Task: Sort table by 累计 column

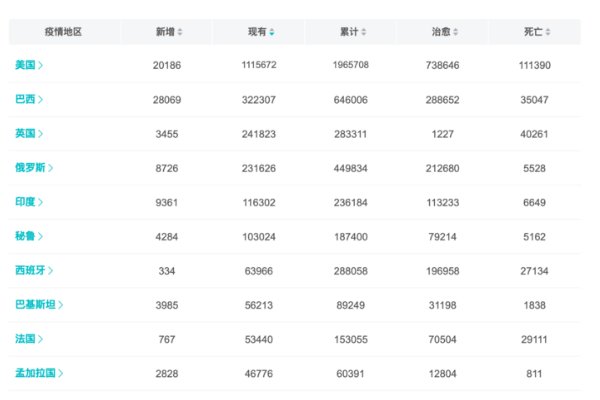Action: (x=353, y=32)
